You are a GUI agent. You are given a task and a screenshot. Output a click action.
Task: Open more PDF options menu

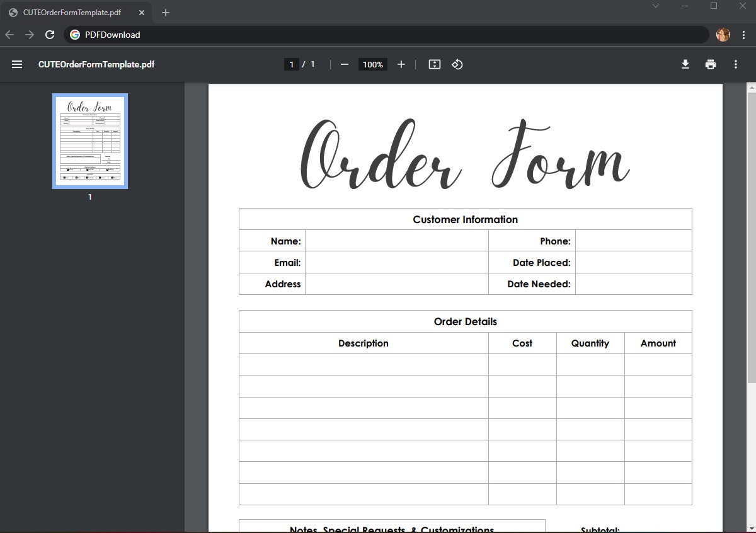coord(736,64)
